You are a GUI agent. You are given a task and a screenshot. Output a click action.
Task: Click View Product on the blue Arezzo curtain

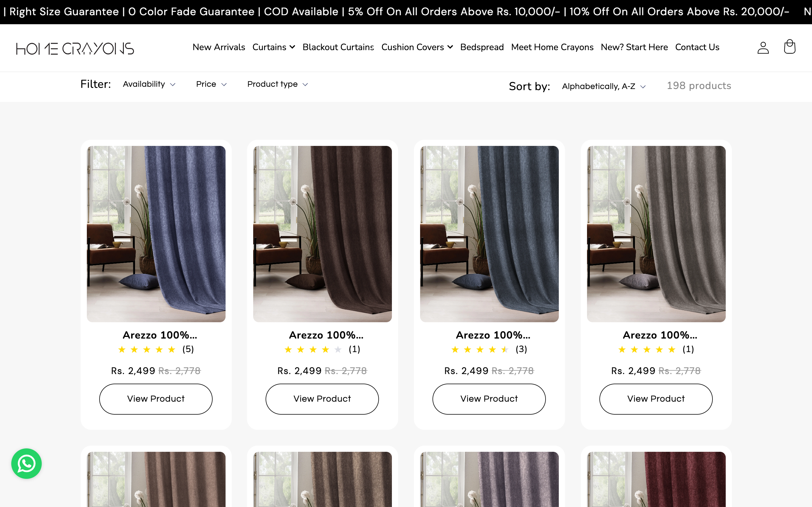point(156,399)
